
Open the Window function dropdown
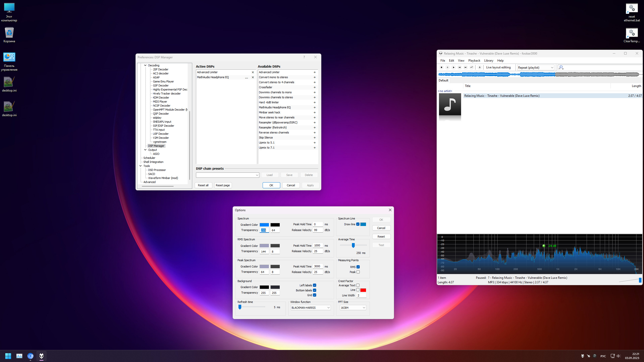tap(310, 308)
